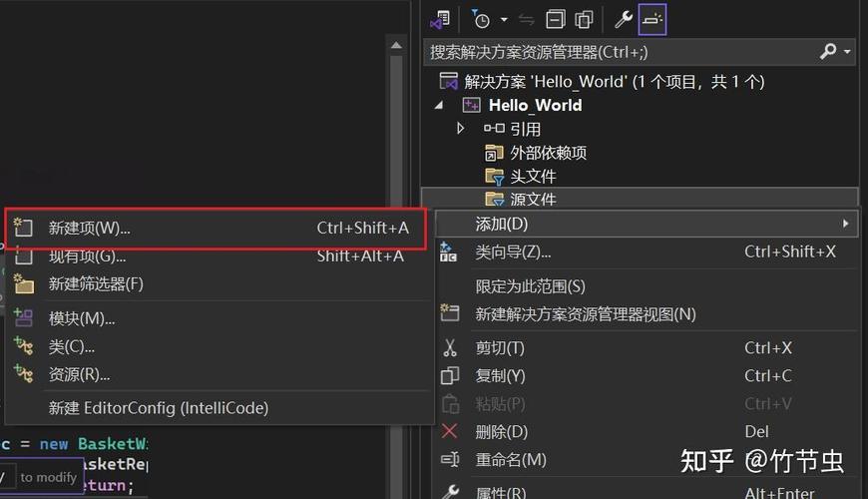
Task: Choose 类(C)... in submenu
Action: [x=217, y=346]
